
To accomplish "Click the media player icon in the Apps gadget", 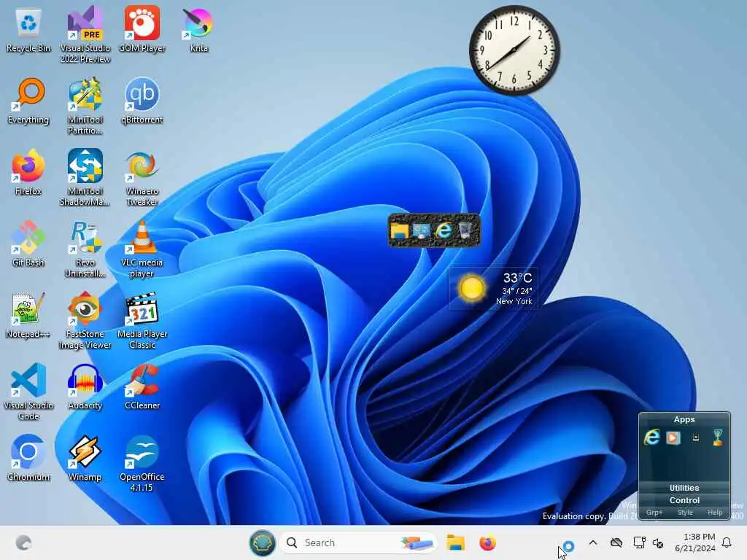I will [673, 437].
